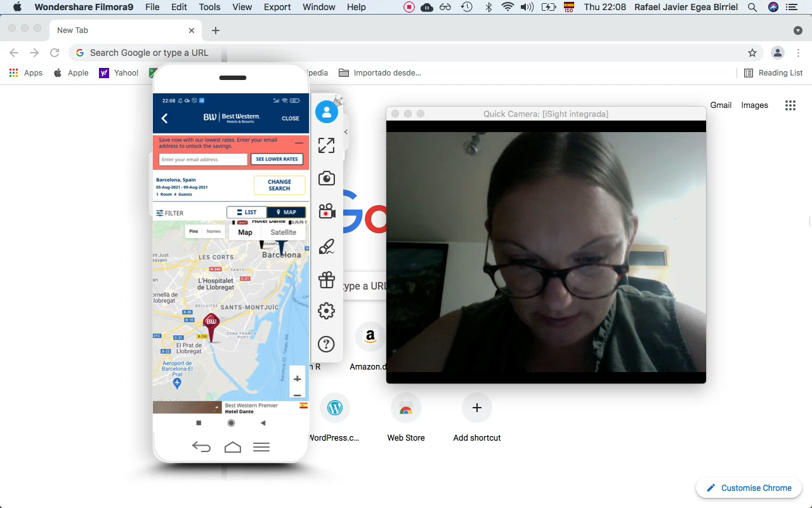Viewport: 812px width, 508px height.
Task: Open Siri from menu bar
Action: click(773, 7)
